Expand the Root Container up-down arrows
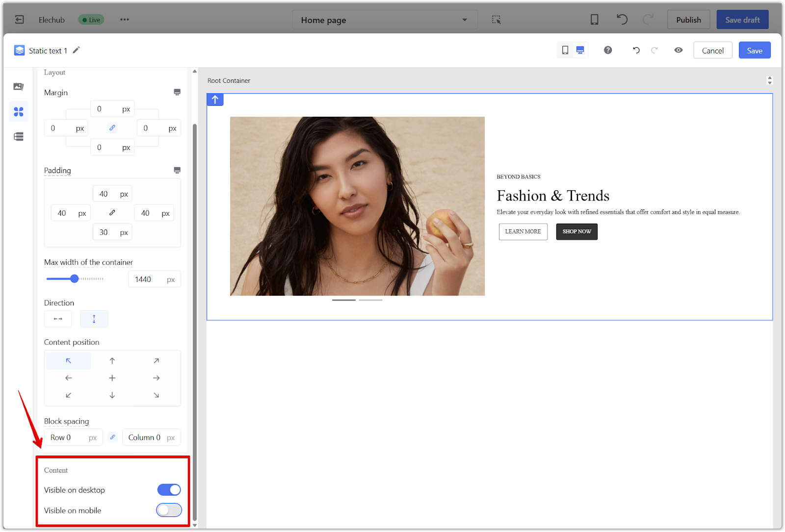Image resolution: width=785 pixels, height=532 pixels. [x=769, y=80]
